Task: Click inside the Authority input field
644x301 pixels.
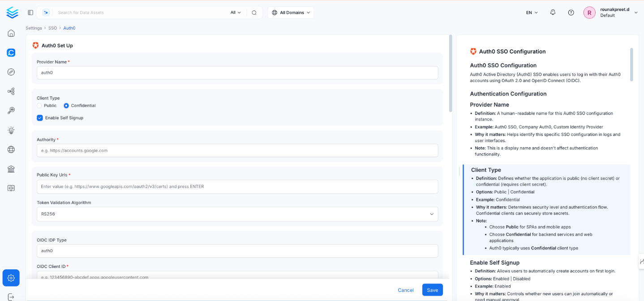Action: pyautogui.click(x=237, y=150)
